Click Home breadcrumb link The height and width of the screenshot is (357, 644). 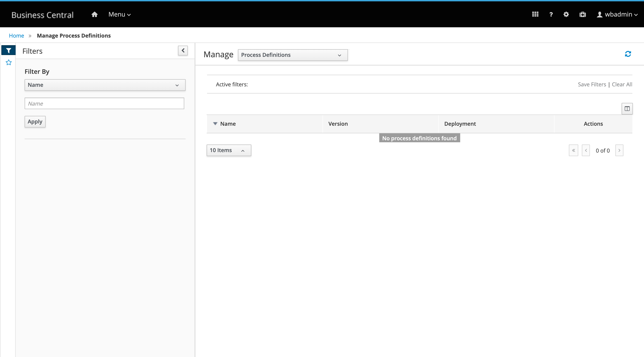(16, 35)
